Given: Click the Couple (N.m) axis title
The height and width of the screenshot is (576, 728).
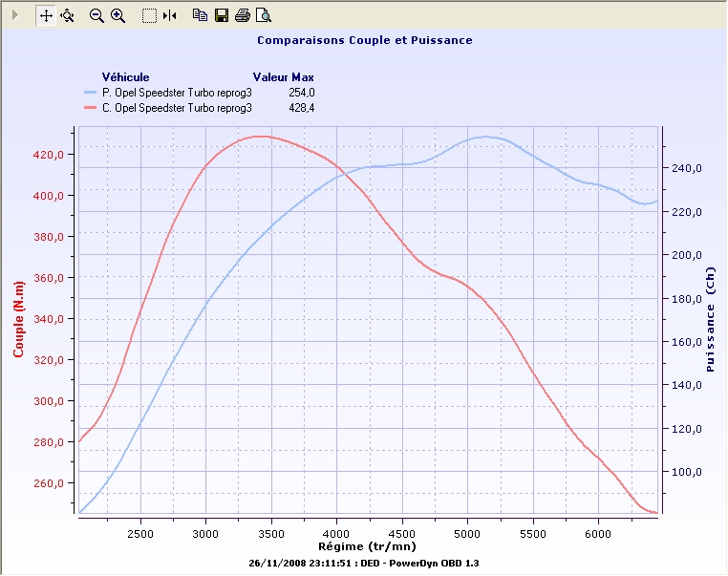Looking at the screenshot, I should coord(18,320).
